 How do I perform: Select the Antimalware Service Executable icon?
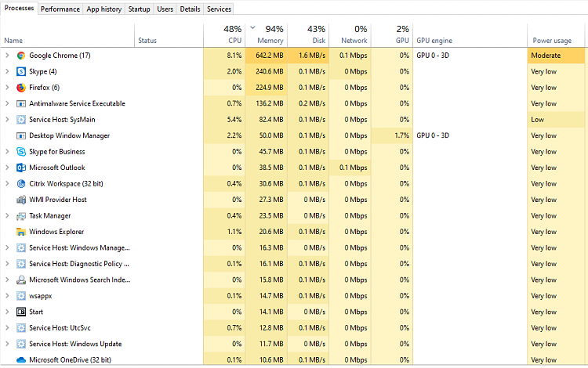click(21, 103)
